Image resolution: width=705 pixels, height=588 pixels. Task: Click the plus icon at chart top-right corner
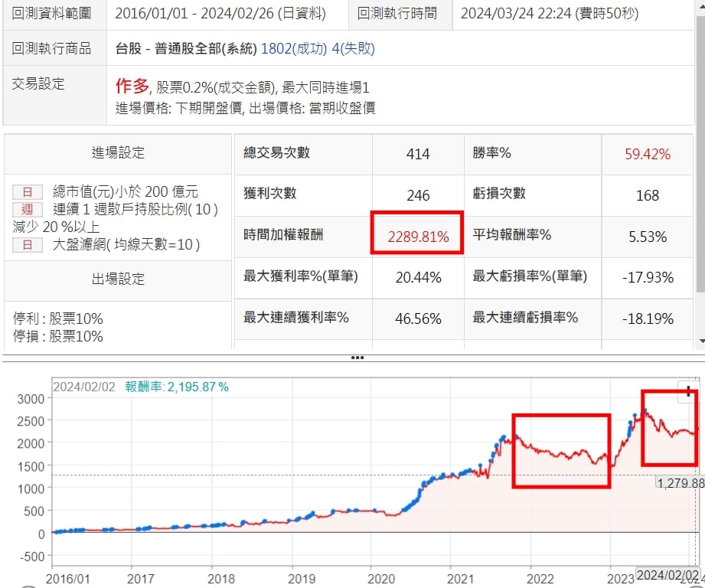point(689,392)
